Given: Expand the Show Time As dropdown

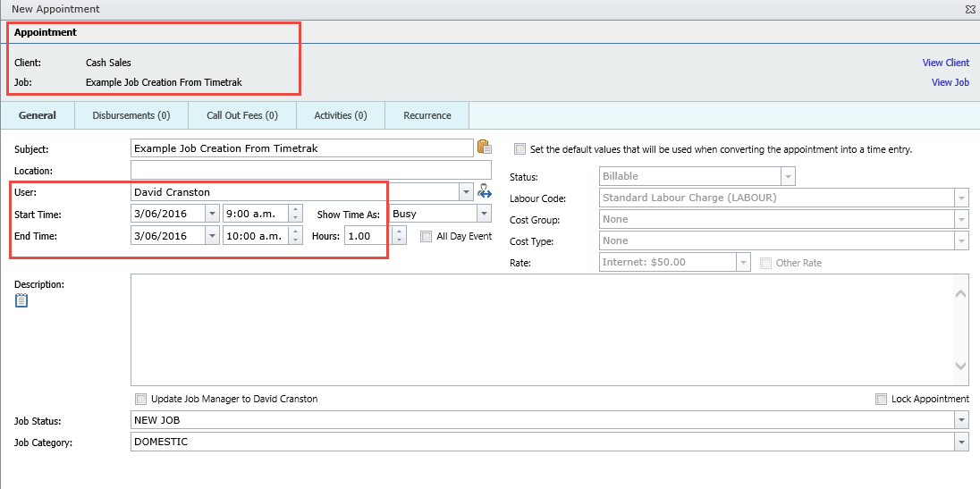Looking at the screenshot, I should pos(484,214).
